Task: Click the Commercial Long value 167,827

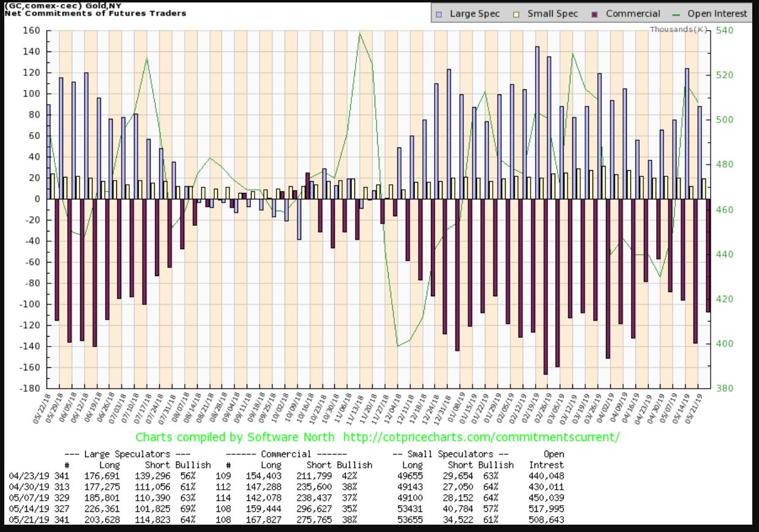Action: [x=267, y=520]
